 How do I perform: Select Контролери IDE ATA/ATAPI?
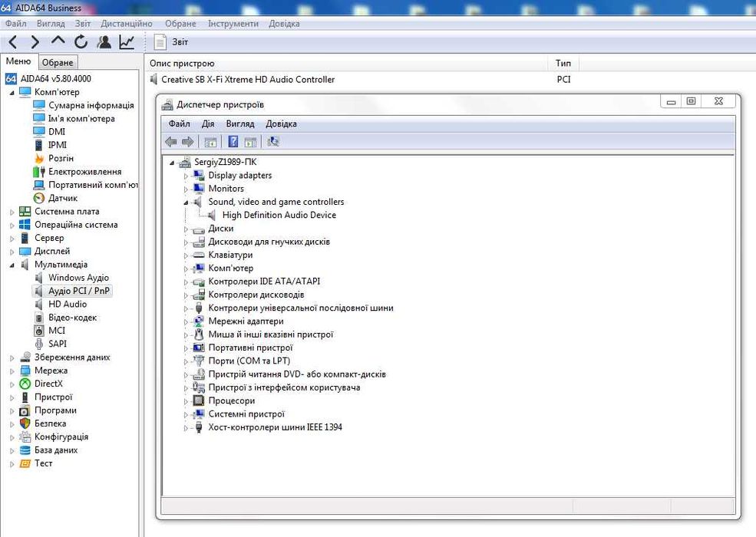point(264,282)
